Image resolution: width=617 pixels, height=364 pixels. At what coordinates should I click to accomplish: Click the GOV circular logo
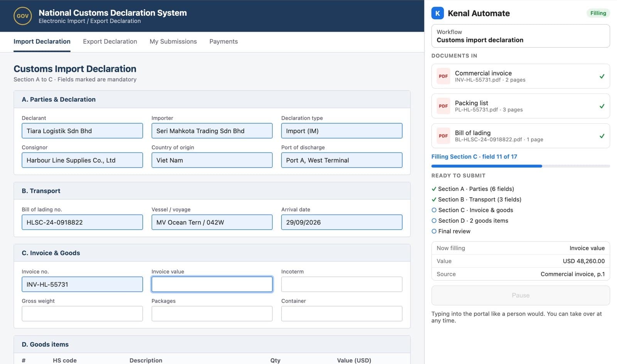coord(23,16)
